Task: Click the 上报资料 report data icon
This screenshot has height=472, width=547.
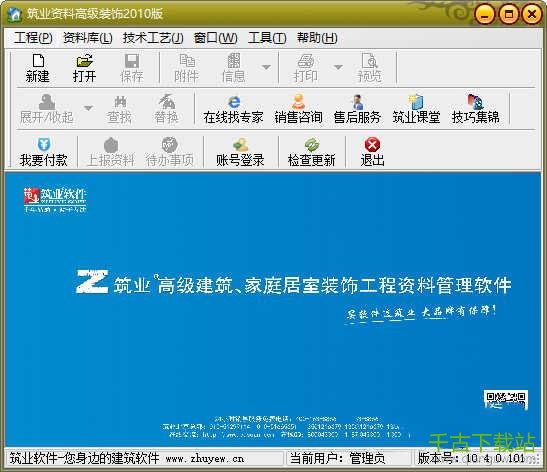Action: (x=111, y=152)
